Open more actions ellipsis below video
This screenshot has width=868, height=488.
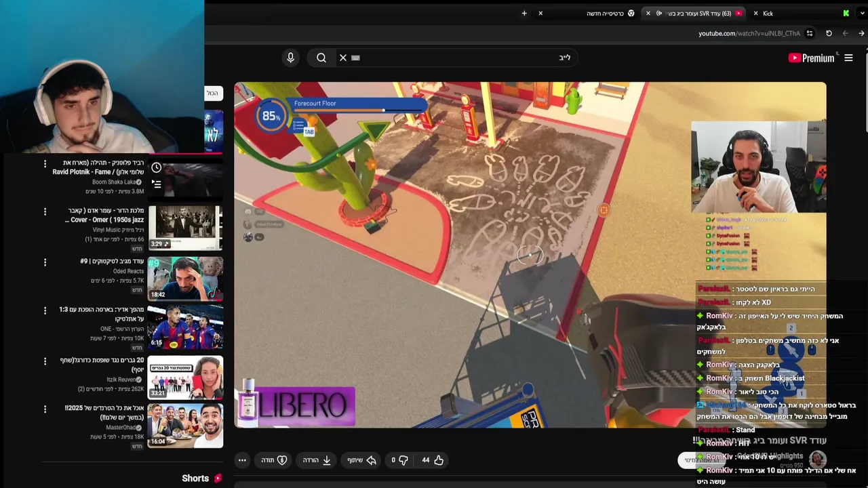coord(242,460)
